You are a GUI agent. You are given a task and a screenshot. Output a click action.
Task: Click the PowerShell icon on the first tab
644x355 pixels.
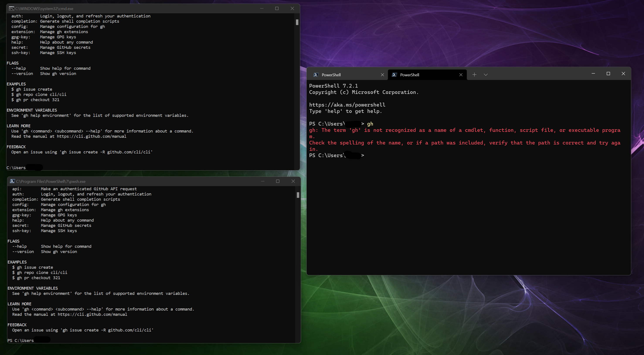[x=316, y=75]
